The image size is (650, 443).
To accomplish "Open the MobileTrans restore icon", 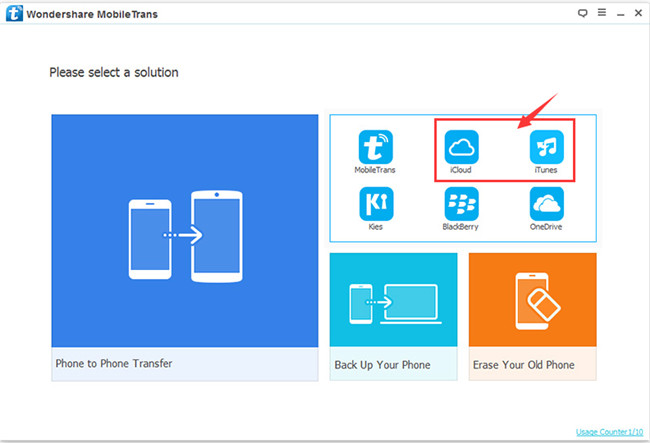I will click(x=375, y=147).
